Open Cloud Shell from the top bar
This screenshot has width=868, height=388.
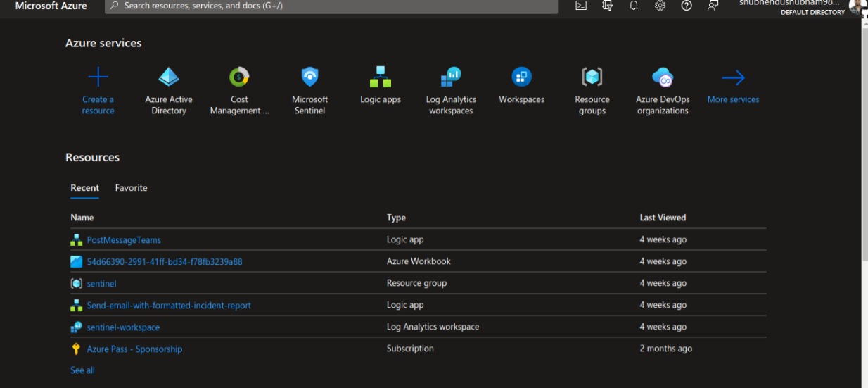coord(581,5)
